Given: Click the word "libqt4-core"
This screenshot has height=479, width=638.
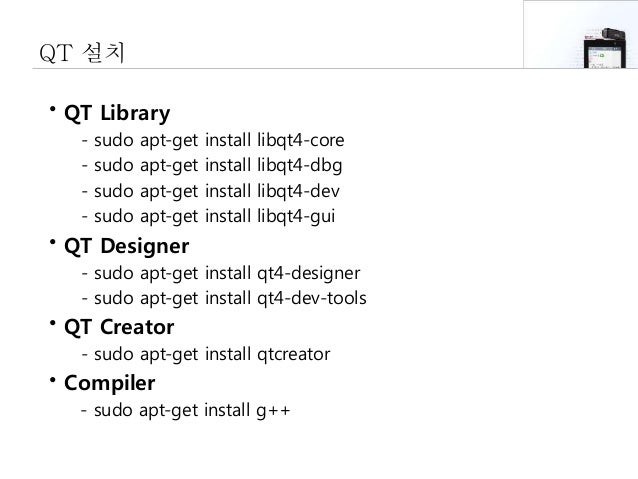Looking at the screenshot, I should pos(301,140).
